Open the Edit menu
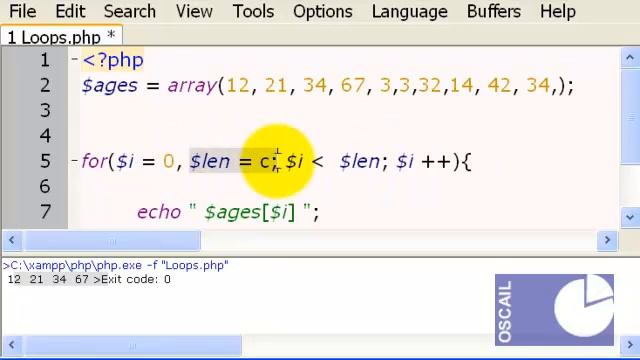 [70, 11]
